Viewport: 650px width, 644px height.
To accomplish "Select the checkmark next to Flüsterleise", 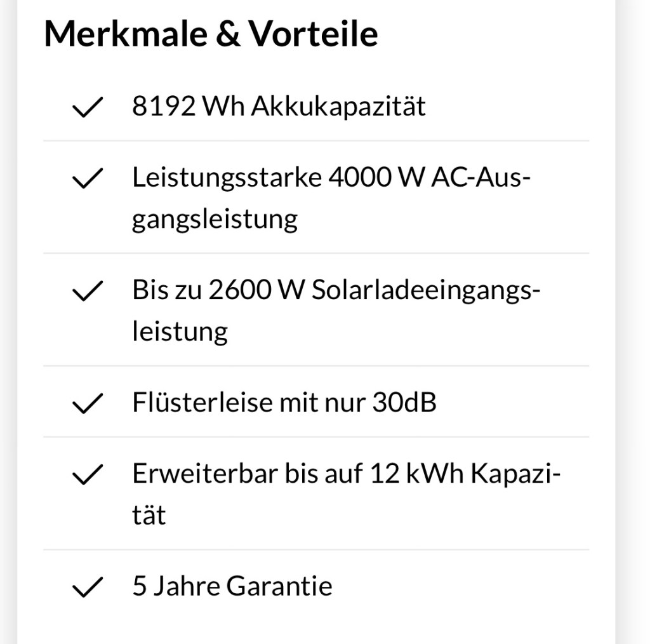I will (88, 403).
